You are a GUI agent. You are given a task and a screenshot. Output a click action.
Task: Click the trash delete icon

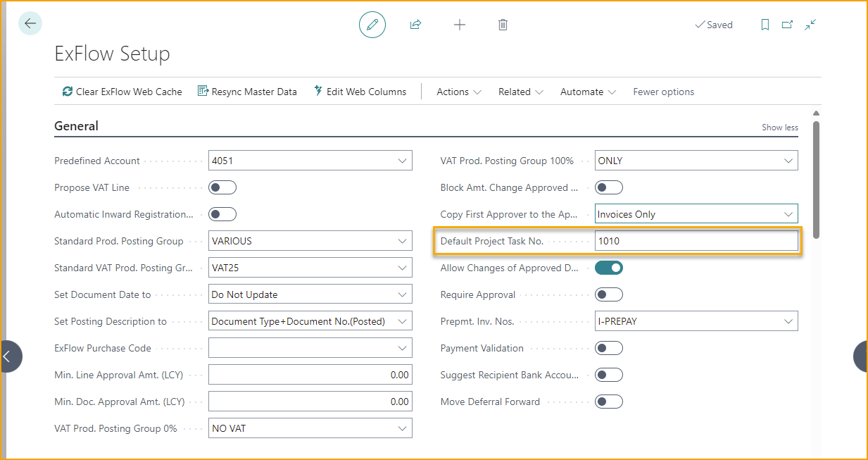point(503,25)
